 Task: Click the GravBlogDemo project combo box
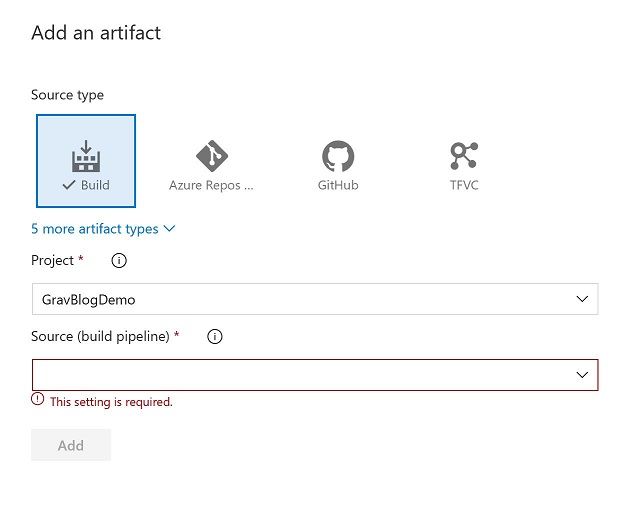tap(300, 299)
